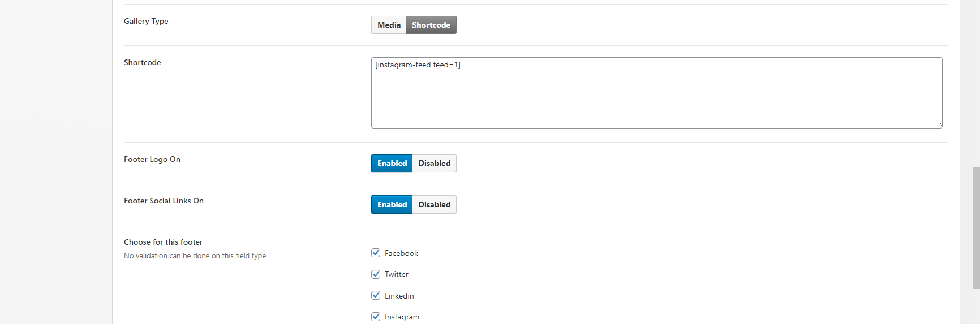This screenshot has width=980, height=324.
Task: Click the Linkedin label text
Action: [399, 296]
